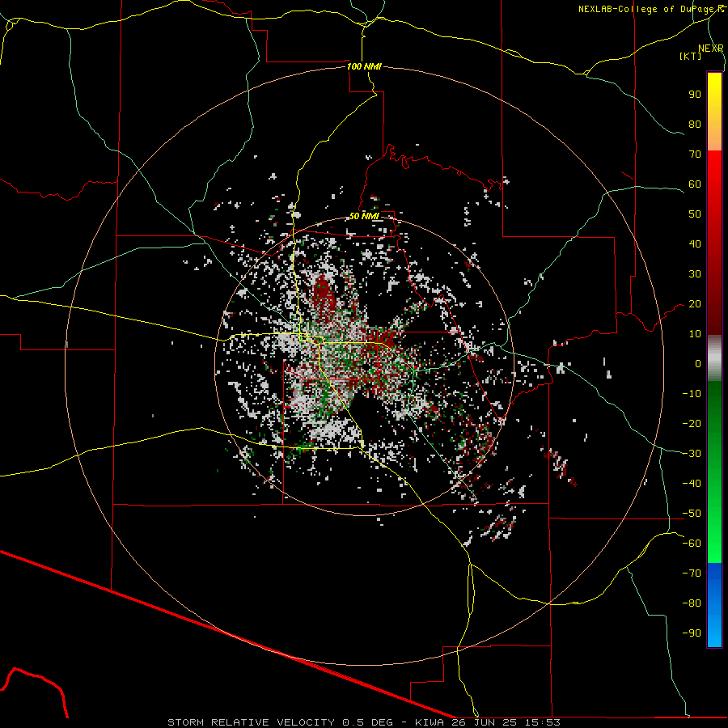Click the [KT] units label above the scale
728x728 pixels.
pos(691,56)
